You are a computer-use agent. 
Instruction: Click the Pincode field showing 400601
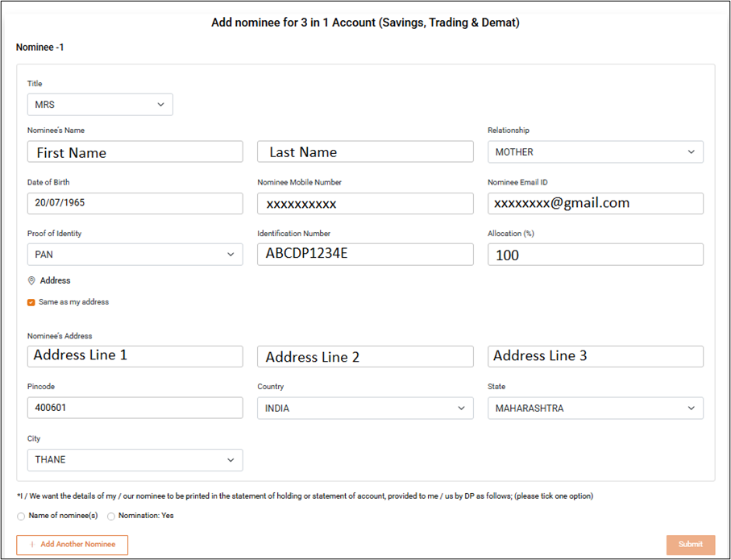pyautogui.click(x=135, y=408)
